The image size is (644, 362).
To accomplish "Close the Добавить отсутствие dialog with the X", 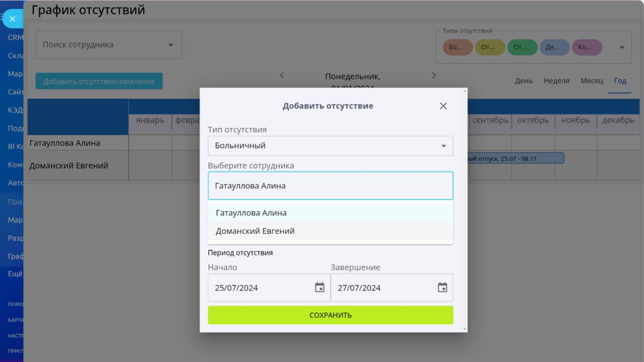I will [x=443, y=106].
